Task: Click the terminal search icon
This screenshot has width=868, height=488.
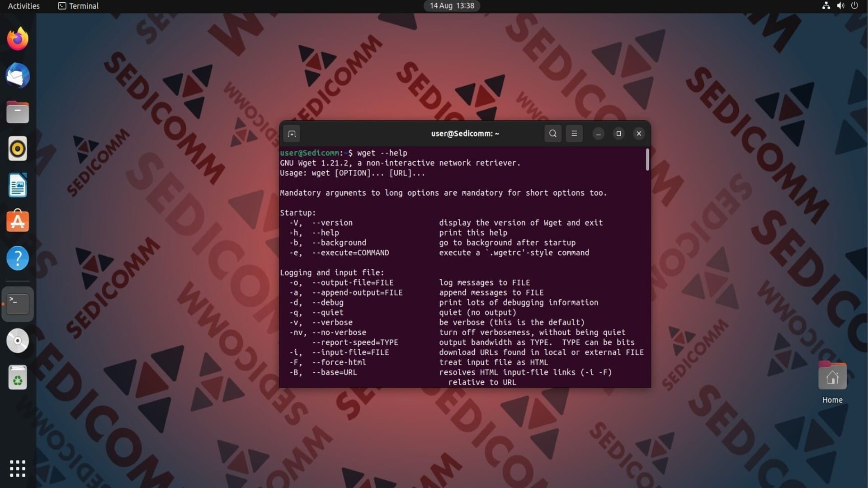Action: coord(552,134)
